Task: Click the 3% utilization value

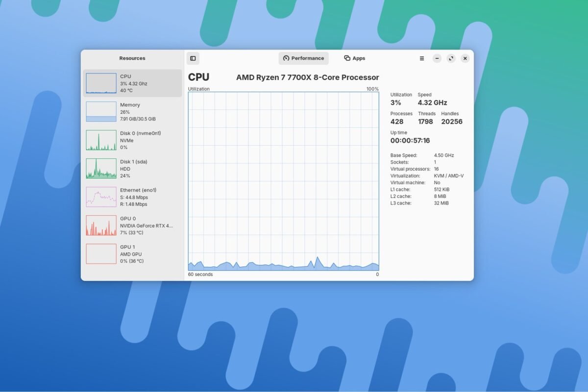Action: click(396, 103)
